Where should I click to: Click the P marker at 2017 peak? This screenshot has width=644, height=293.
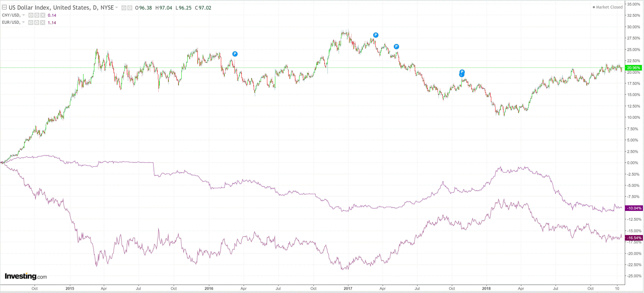(375, 35)
